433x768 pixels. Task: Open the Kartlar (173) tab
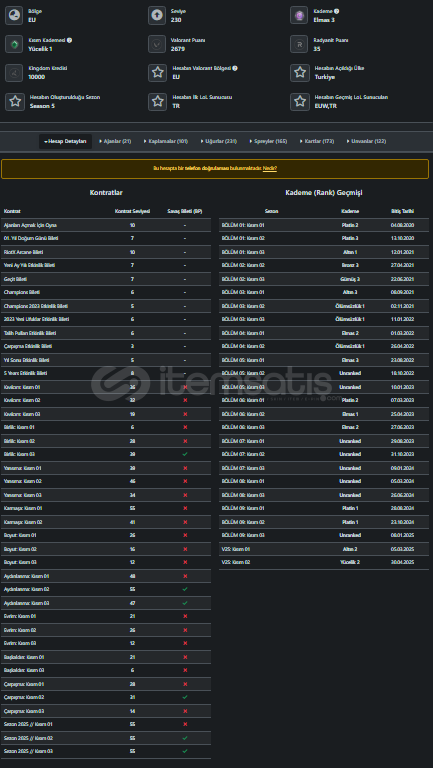point(317,142)
